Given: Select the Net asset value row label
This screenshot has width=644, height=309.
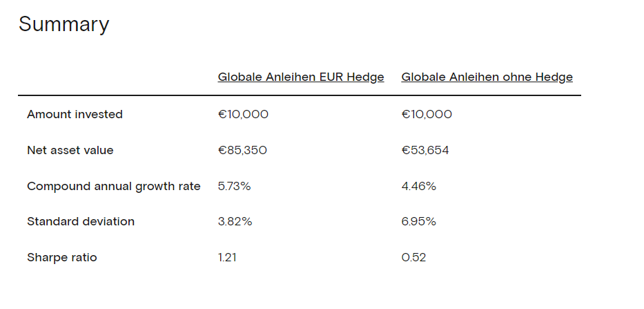Looking at the screenshot, I should click(70, 150).
